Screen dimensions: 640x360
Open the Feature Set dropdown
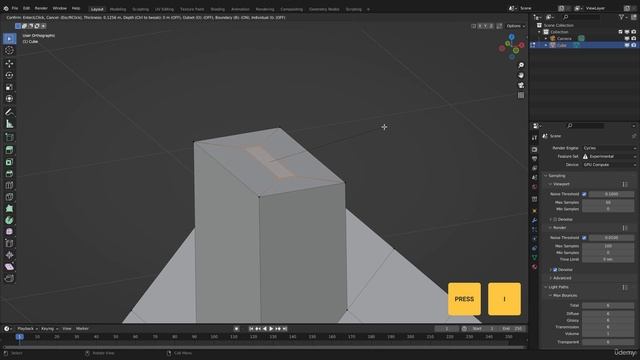coord(609,156)
